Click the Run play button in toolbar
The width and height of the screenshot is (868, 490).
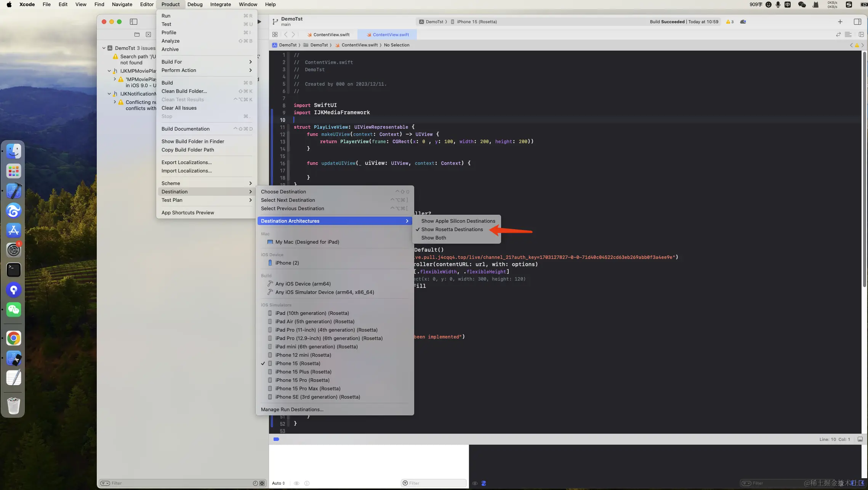coord(259,22)
